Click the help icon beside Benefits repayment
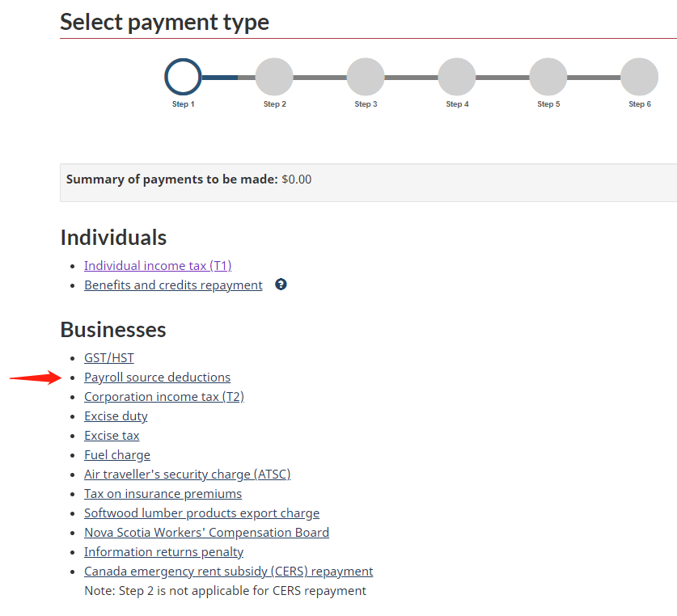Viewport: 677px width, 616px height. click(281, 285)
